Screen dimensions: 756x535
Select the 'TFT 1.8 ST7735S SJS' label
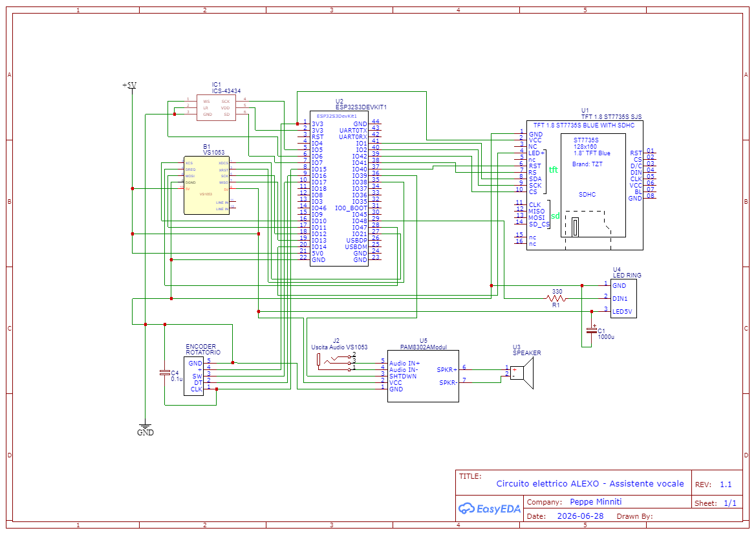point(611,116)
